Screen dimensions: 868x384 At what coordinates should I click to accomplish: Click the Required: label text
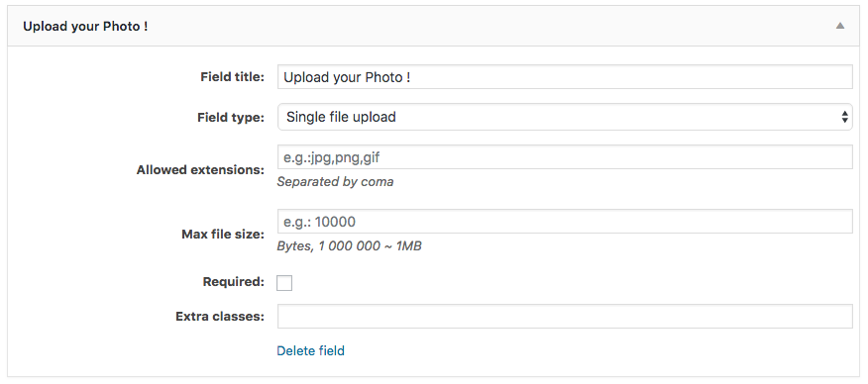click(x=234, y=282)
